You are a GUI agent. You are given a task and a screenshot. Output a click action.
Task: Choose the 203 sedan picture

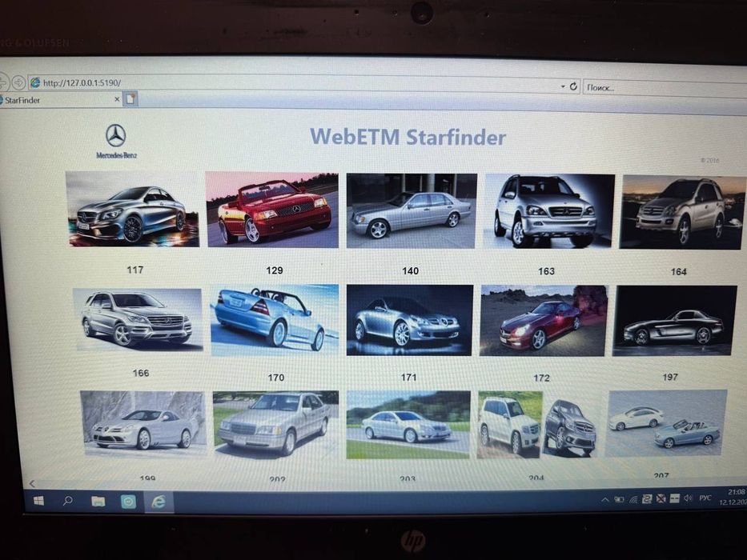click(408, 425)
